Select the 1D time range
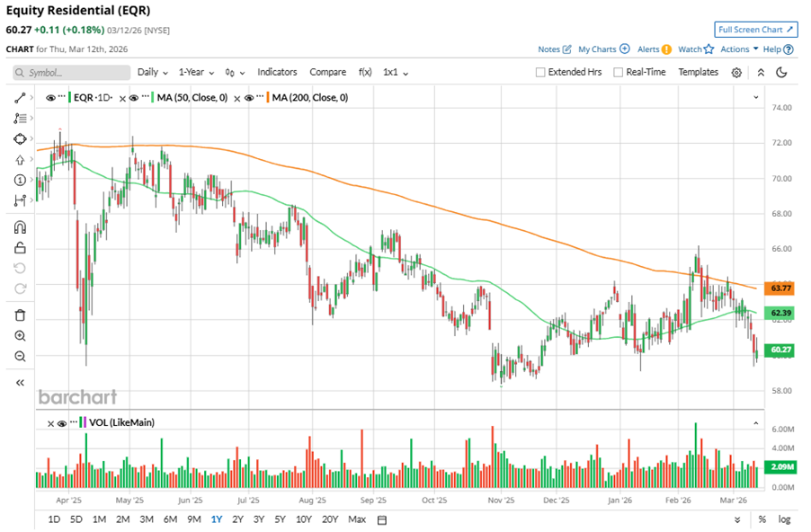Screen dimensions: 811x532 54,519
